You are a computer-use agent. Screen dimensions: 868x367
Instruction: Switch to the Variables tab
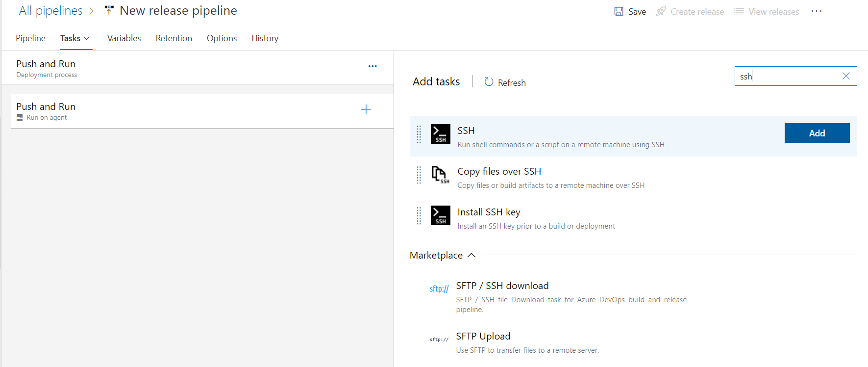124,38
